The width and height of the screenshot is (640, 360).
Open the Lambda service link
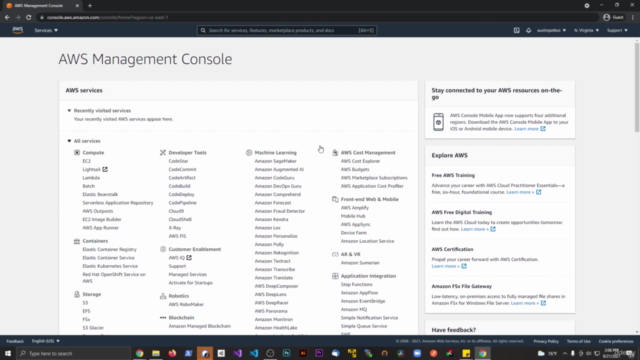click(91, 178)
